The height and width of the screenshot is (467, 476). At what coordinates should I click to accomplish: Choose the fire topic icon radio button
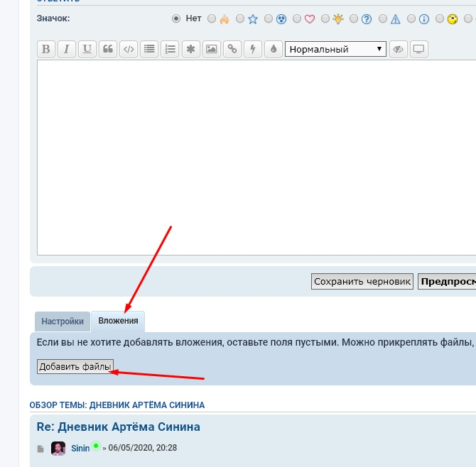click(x=212, y=18)
